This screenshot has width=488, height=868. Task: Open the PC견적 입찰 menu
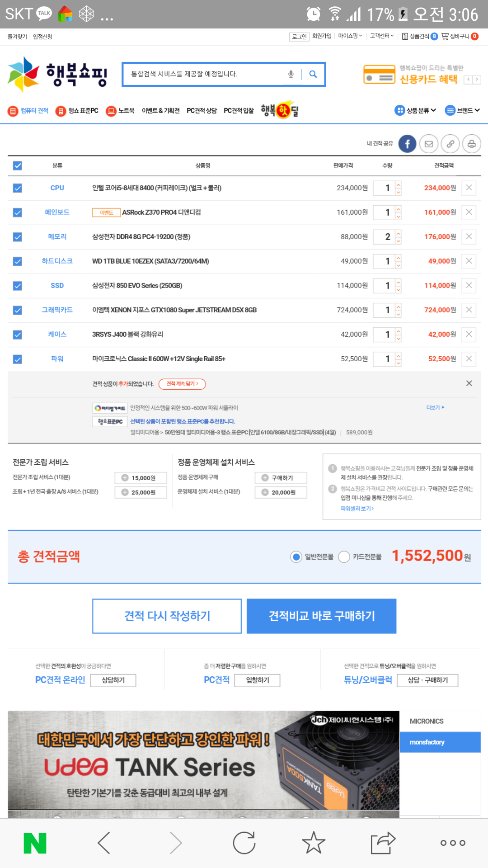click(x=239, y=111)
